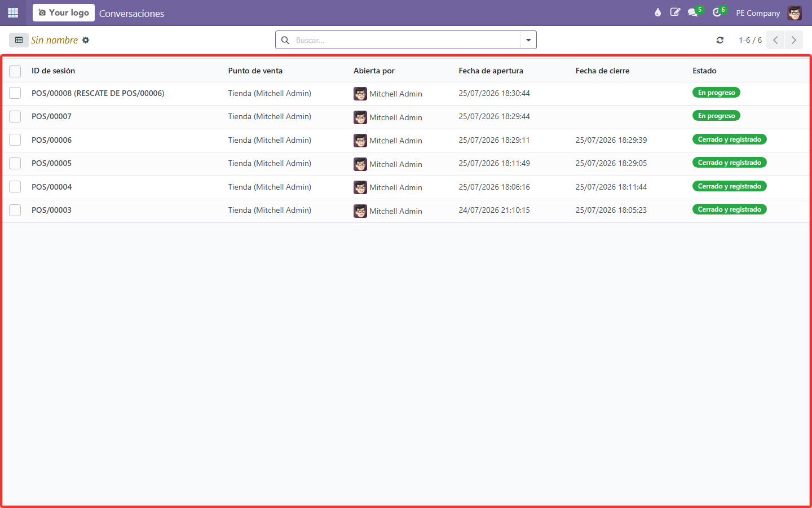Focus the Buscar search field

point(406,40)
